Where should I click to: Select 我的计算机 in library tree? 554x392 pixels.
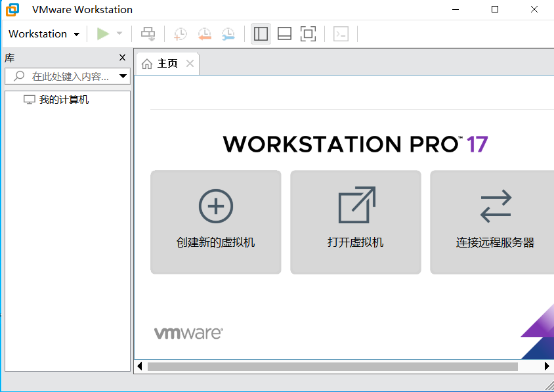(56, 100)
